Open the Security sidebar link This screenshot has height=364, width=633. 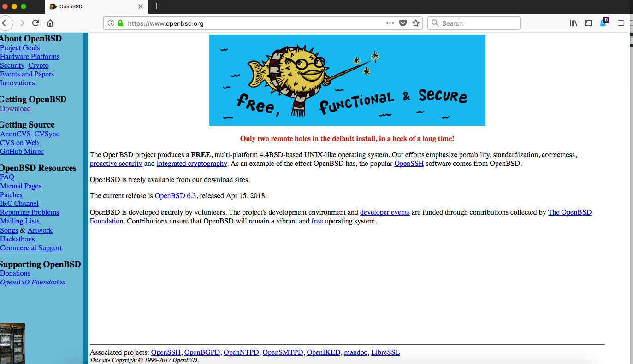[12, 65]
